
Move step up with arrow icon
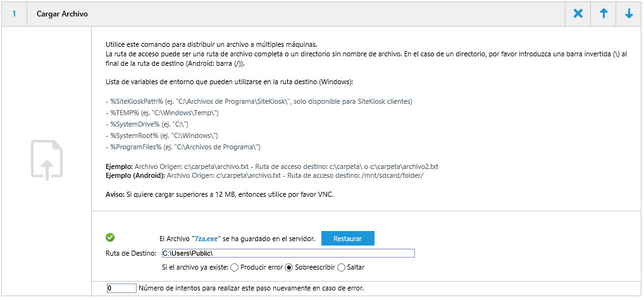click(604, 14)
